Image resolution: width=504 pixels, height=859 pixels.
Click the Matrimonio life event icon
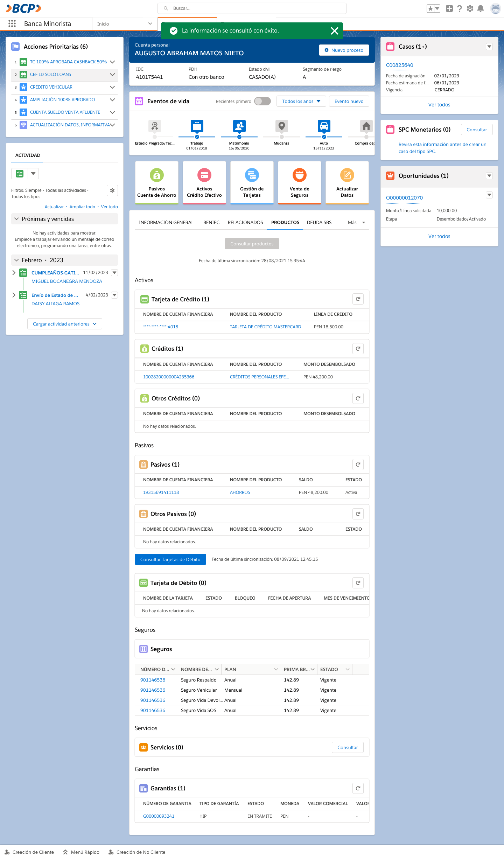(x=239, y=126)
